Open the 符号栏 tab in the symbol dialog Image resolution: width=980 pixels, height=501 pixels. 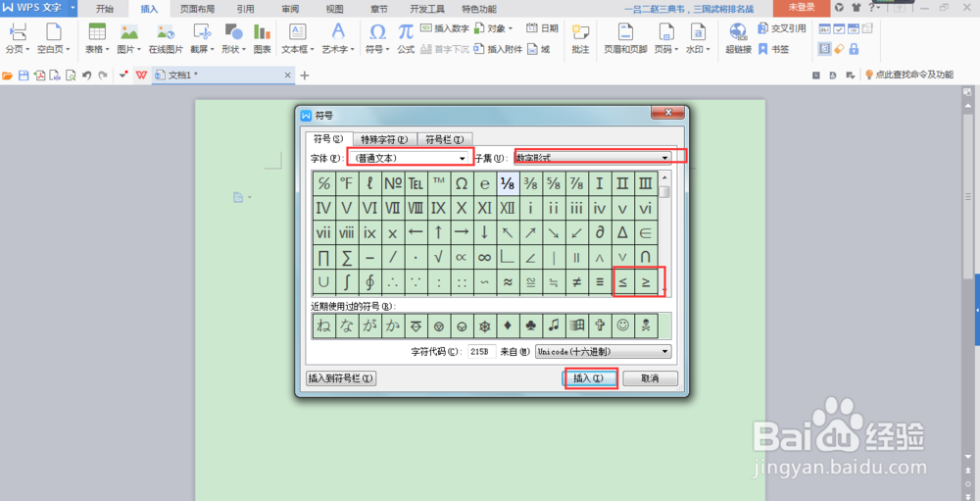coord(444,139)
